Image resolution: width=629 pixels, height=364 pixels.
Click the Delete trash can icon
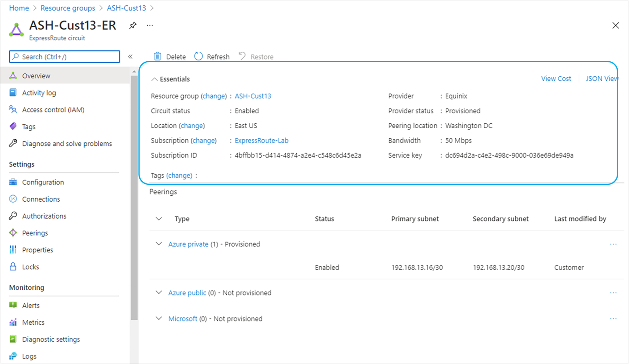tap(157, 56)
